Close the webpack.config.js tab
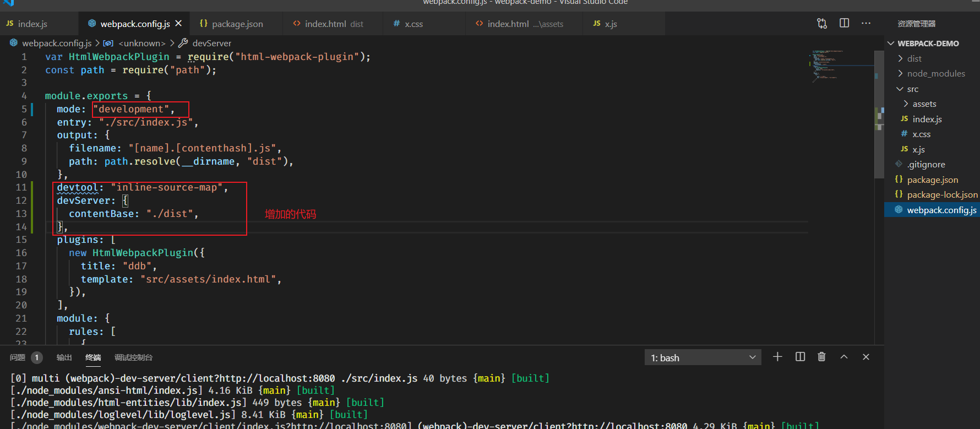 pyautogui.click(x=178, y=24)
